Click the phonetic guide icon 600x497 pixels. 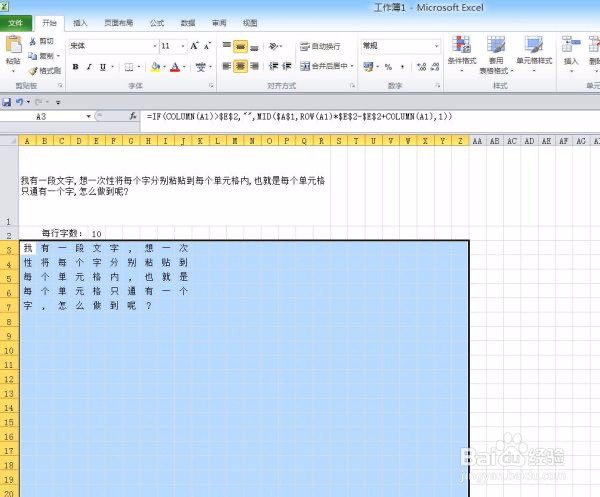[x=201, y=67]
